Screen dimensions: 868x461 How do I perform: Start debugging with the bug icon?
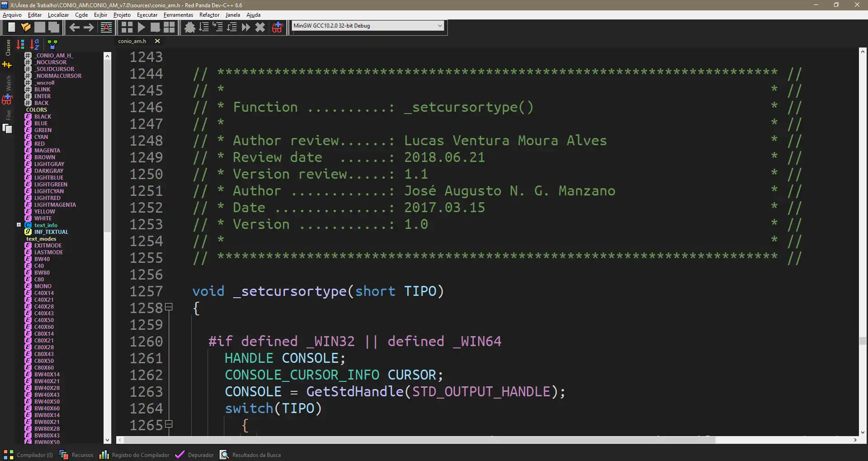(x=190, y=28)
